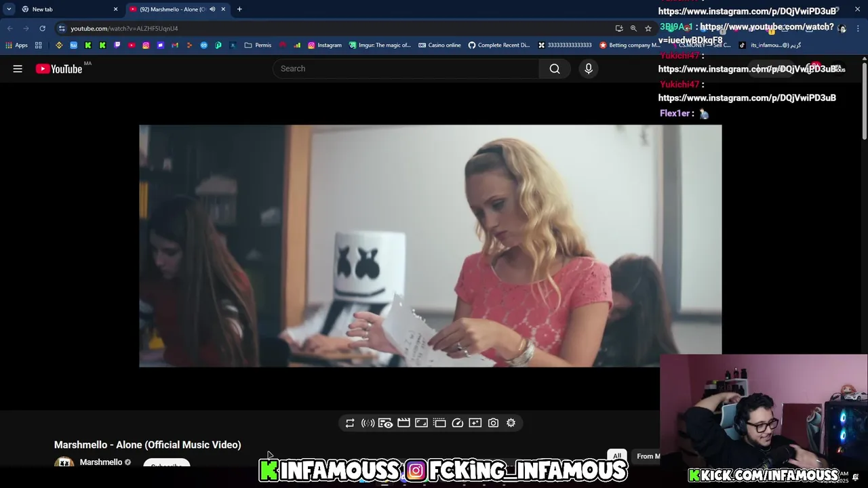Take a video screenshot with the camera icon
The width and height of the screenshot is (868, 488).
click(493, 423)
